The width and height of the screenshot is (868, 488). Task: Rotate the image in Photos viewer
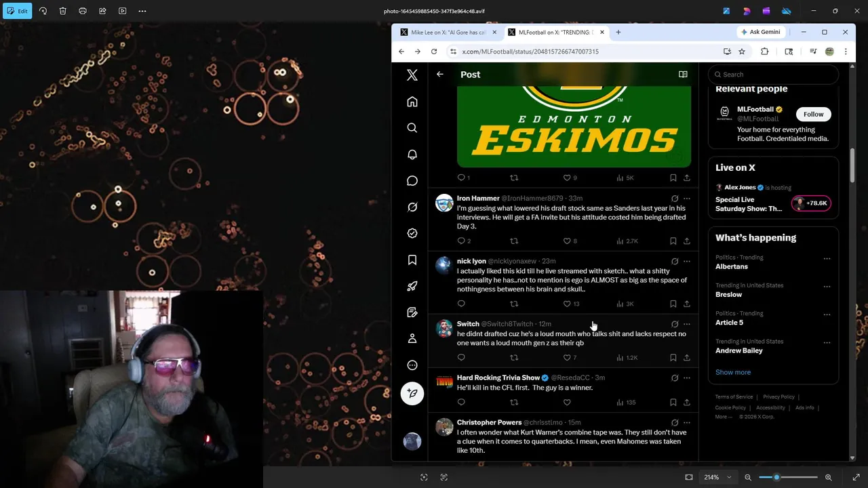point(43,11)
